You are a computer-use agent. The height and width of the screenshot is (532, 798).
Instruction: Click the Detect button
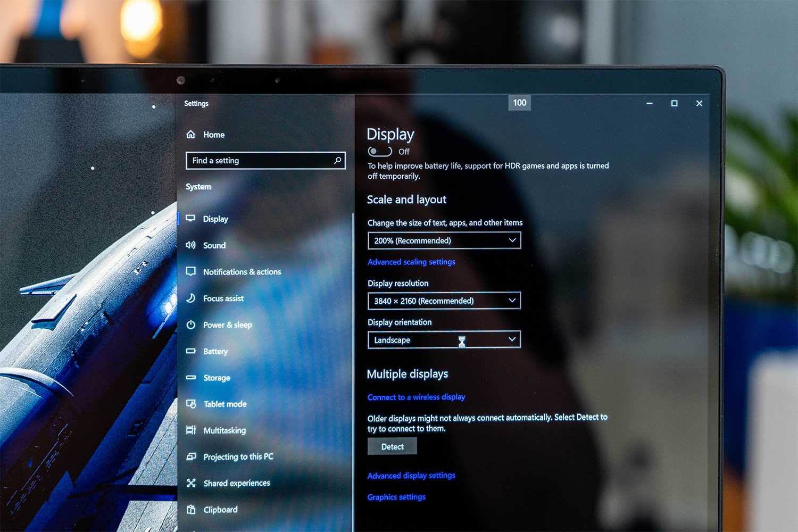coord(392,446)
